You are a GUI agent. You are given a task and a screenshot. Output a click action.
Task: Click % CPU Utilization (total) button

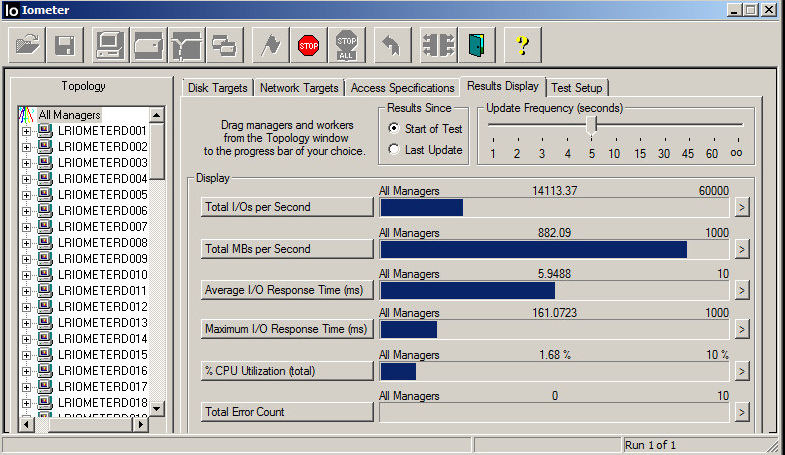(287, 371)
